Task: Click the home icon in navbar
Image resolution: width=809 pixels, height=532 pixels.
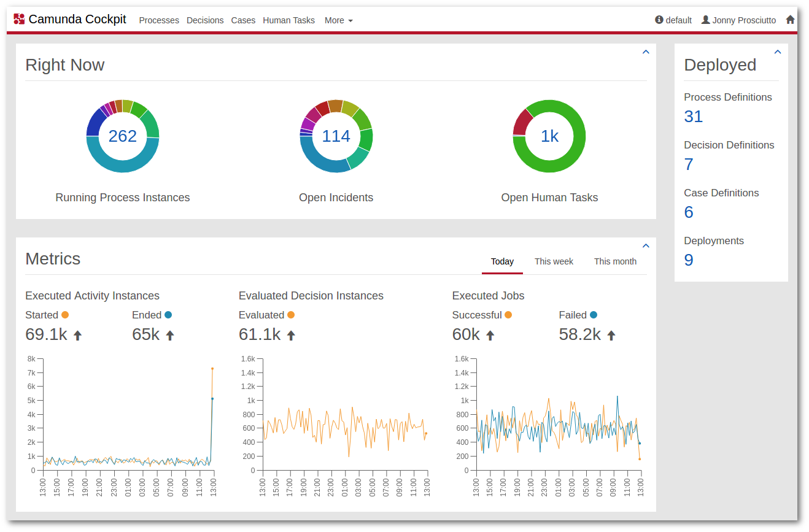Action: [x=790, y=20]
